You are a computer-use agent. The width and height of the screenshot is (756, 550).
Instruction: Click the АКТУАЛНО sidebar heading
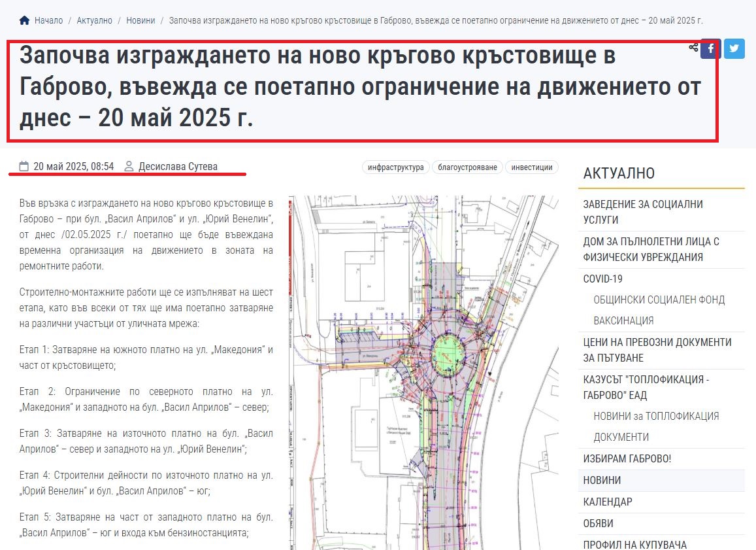(619, 173)
